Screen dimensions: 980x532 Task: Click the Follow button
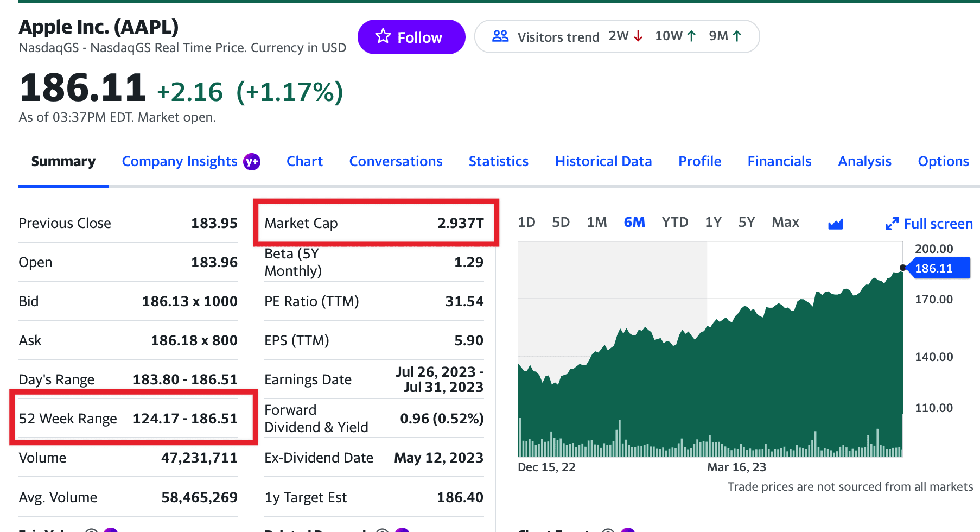click(411, 37)
